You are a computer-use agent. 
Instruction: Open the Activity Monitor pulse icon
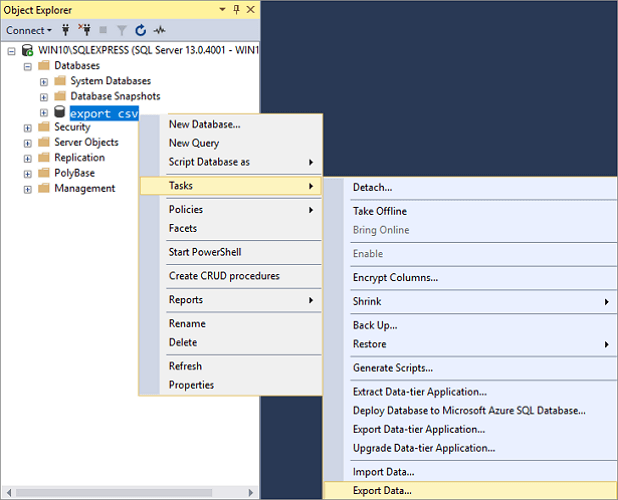[x=159, y=30]
